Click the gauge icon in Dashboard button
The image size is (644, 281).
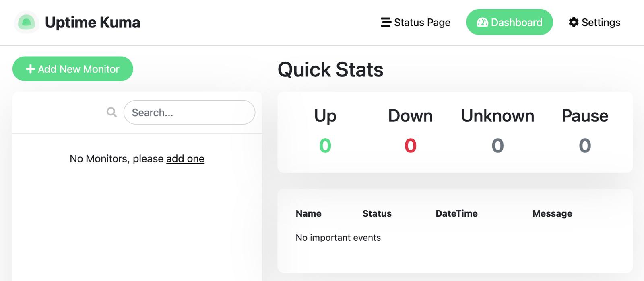pos(482,23)
